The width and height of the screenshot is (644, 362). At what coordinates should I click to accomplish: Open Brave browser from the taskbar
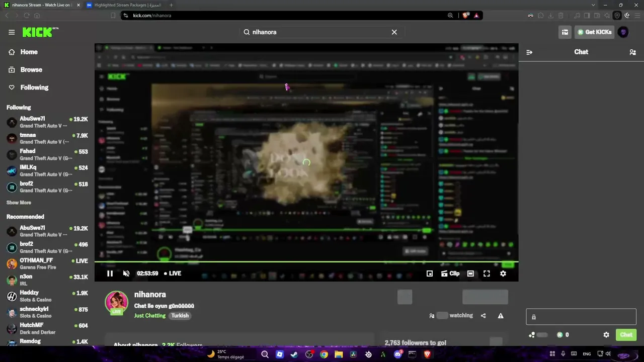(428, 354)
